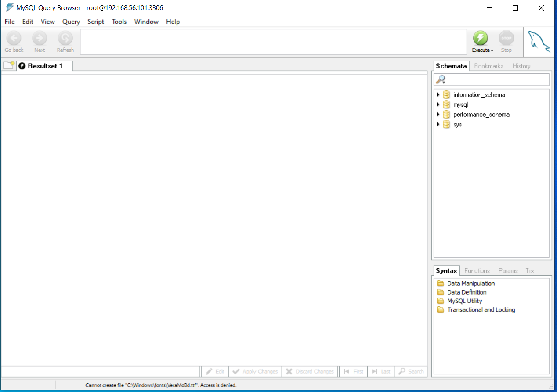Click the sys database icon
Image resolution: width=557 pixels, height=392 pixels.
tap(446, 125)
